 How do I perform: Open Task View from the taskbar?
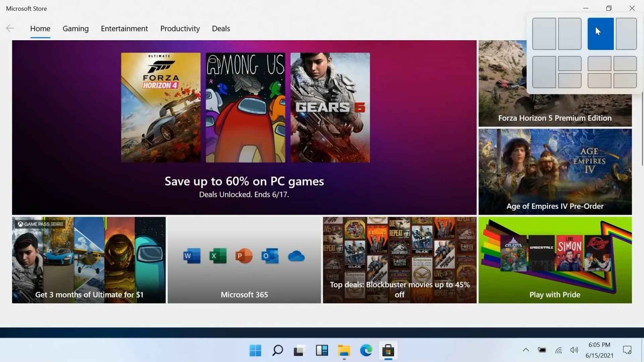tap(299, 350)
